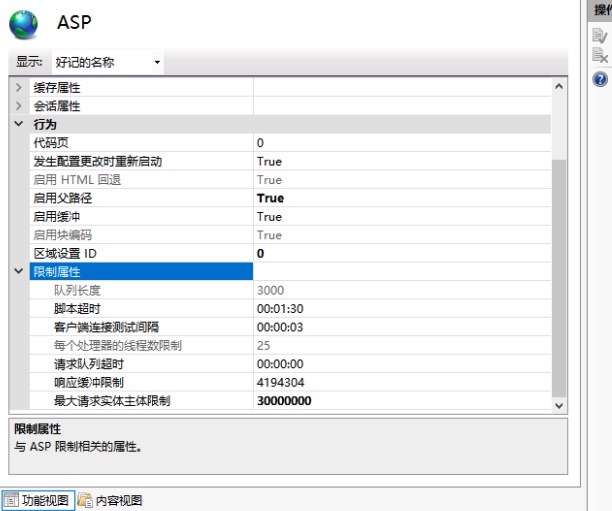The width and height of the screenshot is (612, 511).
Task: Click the 行为 group header label
Action: coord(45,124)
